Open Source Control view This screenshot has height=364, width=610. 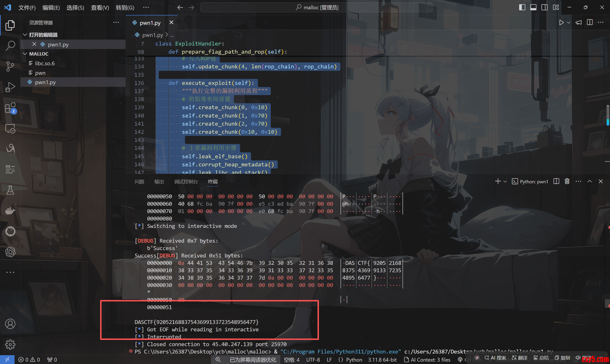coord(10,66)
